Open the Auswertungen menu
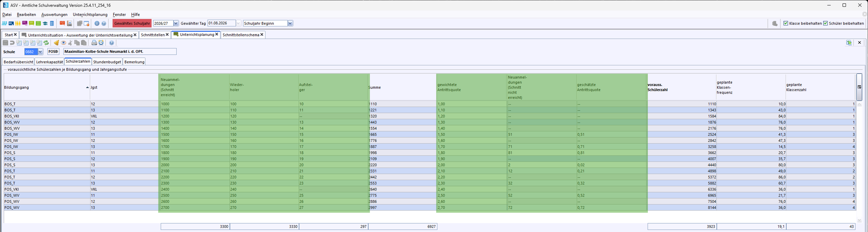 (x=54, y=15)
